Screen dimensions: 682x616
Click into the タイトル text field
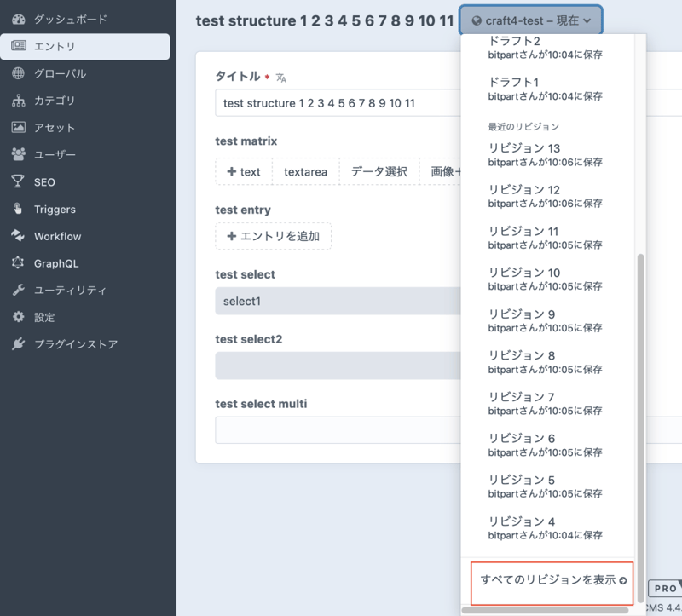(337, 103)
